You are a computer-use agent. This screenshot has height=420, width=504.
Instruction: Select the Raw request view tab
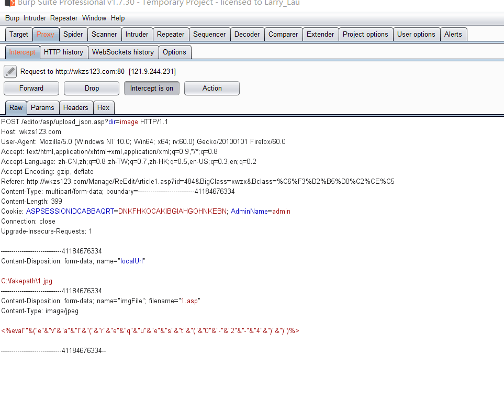(16, 107)
